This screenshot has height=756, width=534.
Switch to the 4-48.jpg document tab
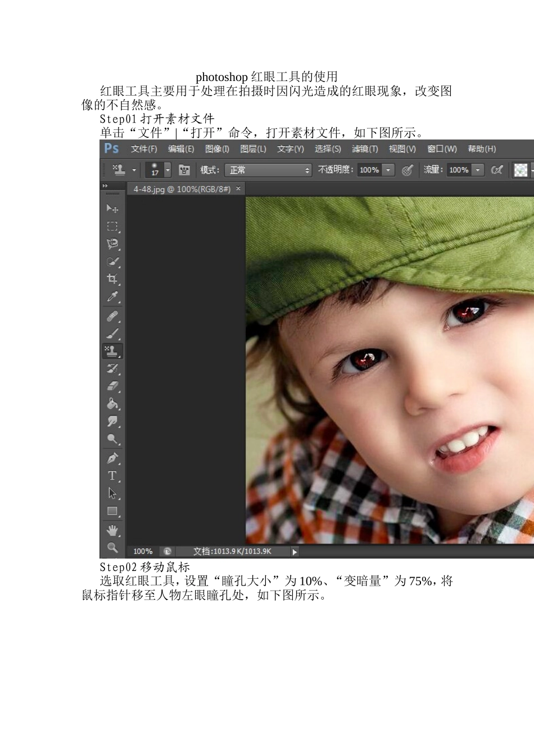tap(182, 190)
